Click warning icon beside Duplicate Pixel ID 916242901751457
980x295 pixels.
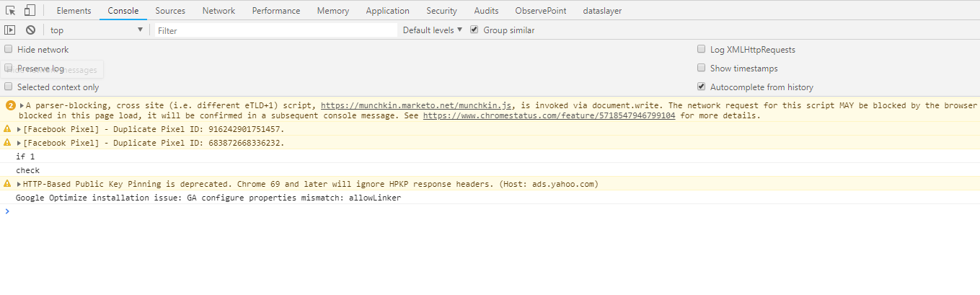[8, 129]
